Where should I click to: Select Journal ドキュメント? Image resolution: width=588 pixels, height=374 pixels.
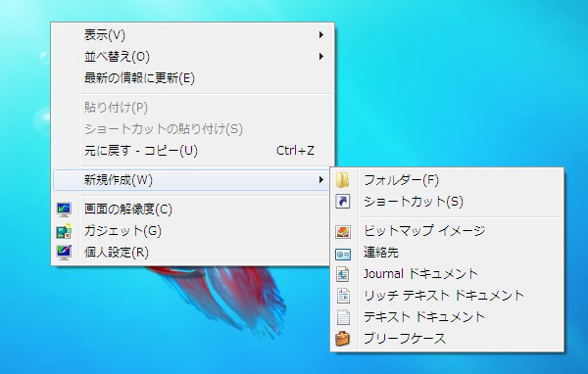[447, 274]
